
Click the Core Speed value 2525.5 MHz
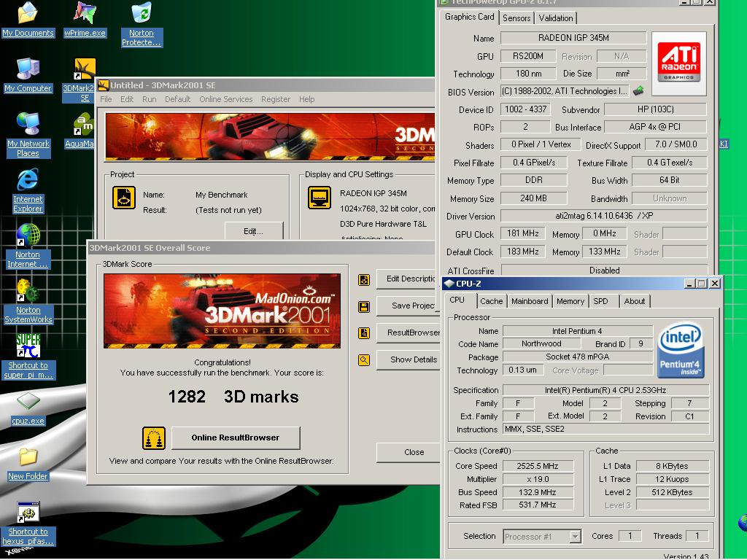point(538,466)
